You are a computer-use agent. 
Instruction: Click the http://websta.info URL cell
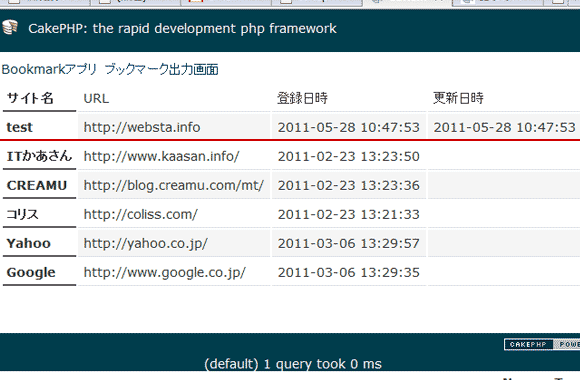point(174,127)
